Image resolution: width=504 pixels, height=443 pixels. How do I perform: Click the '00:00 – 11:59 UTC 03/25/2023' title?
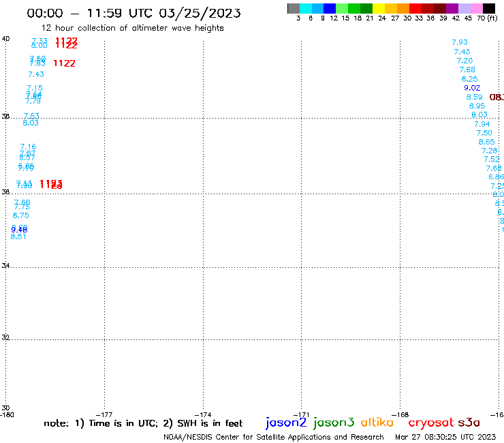133,13
